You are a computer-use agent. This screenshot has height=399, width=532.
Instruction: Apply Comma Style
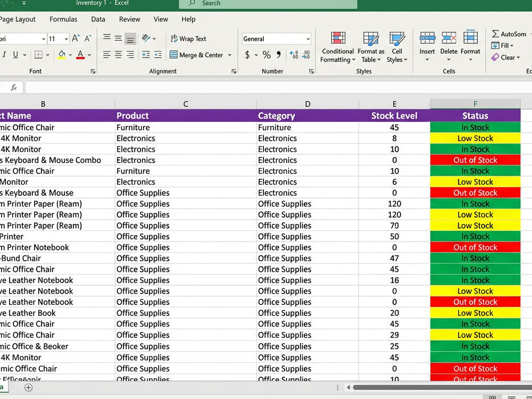click(279, 54)
